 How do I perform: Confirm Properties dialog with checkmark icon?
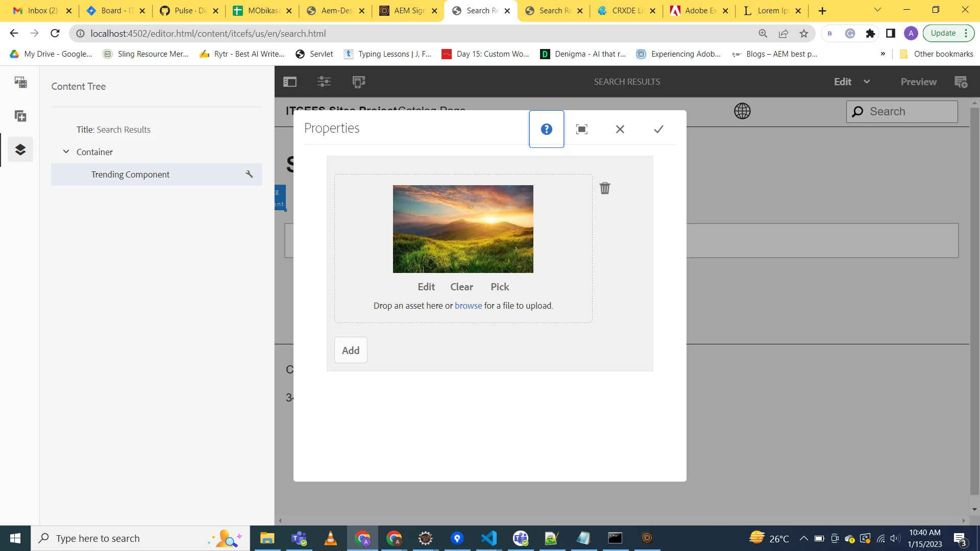click(x=658, y=129)
